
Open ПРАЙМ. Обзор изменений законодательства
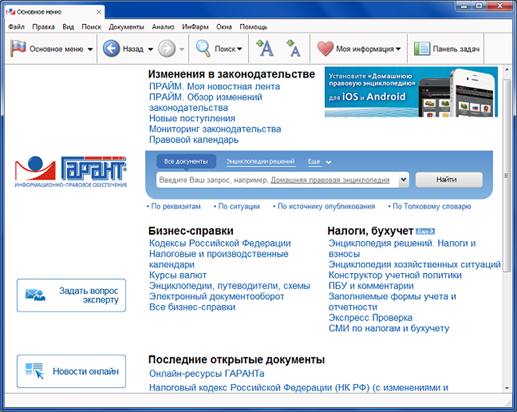(205, 102)
